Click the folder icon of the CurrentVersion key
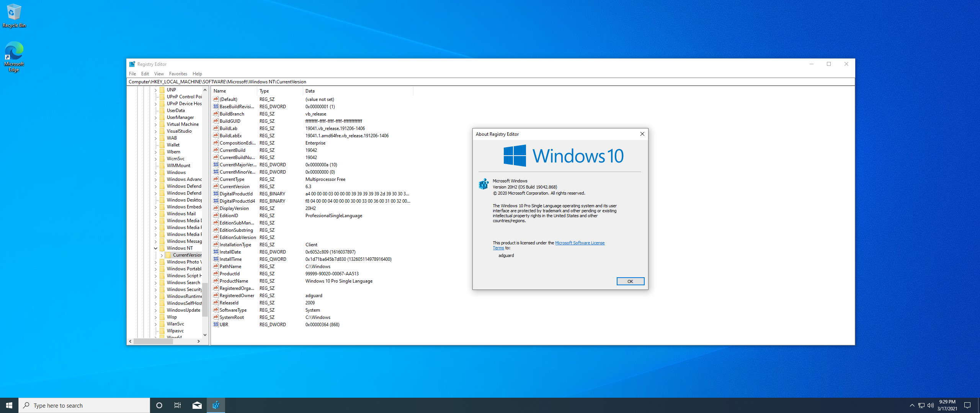The width and height of the screenshot is (980, 413). [x=168, y=255]
